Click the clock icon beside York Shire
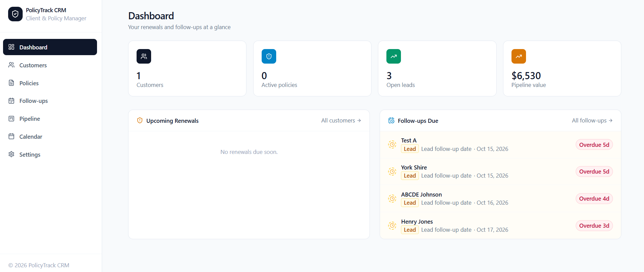The width and height of the screenshot is (644, 272). coord(392,172)
